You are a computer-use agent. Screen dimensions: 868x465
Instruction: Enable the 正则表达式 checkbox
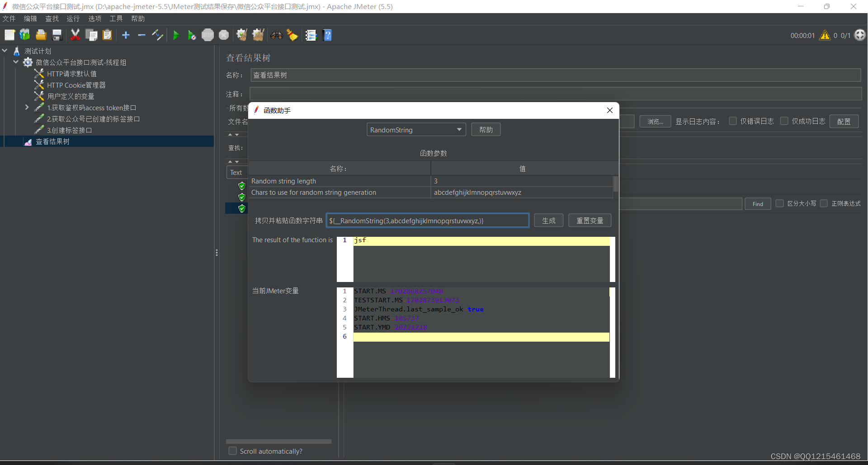tap(824, 203)
